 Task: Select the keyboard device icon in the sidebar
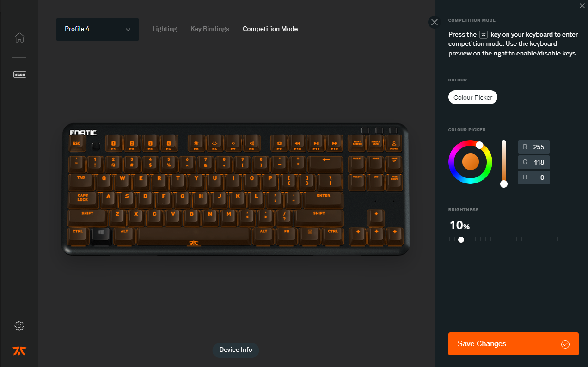pyautogui.click(x=19, y=74)
